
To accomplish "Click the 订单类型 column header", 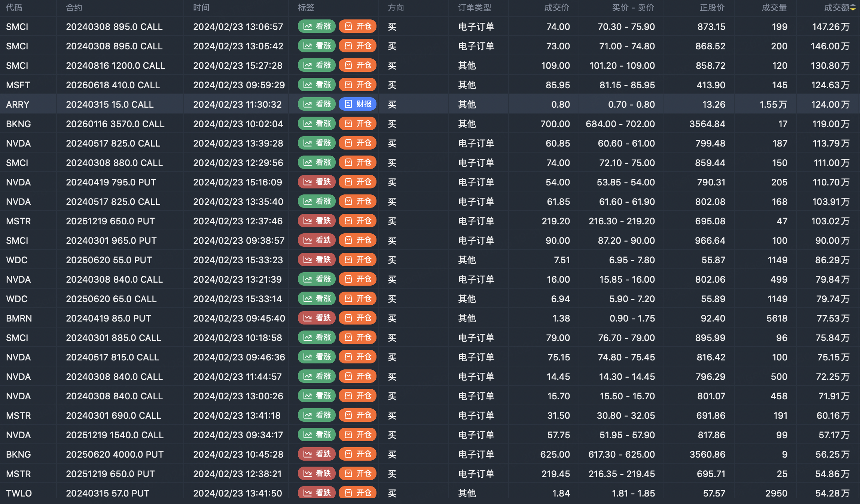I will click(x=475, y=8).
